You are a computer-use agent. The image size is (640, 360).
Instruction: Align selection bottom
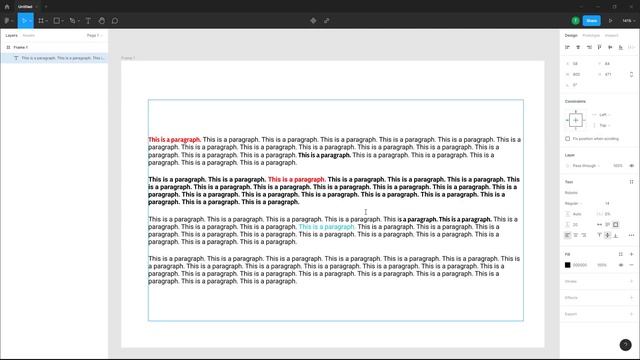621,47
